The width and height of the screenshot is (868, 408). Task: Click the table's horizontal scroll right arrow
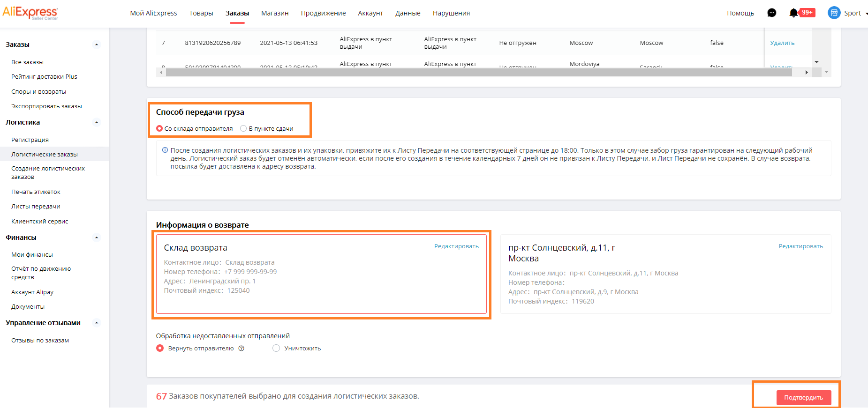807,73
